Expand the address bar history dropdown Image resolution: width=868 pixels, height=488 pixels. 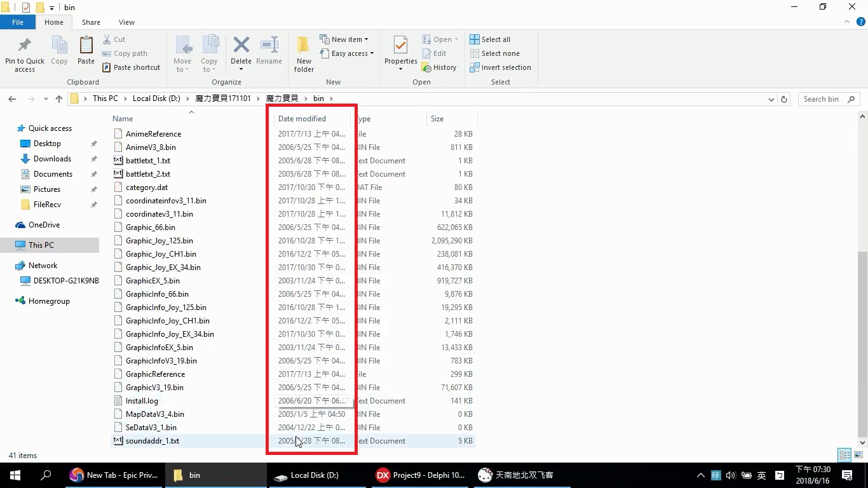tap(771, 99)
